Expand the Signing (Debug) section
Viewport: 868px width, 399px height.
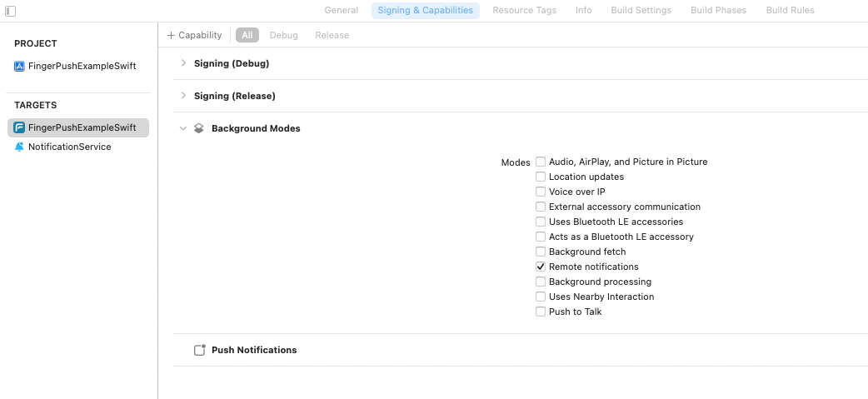tap(183, 63)
